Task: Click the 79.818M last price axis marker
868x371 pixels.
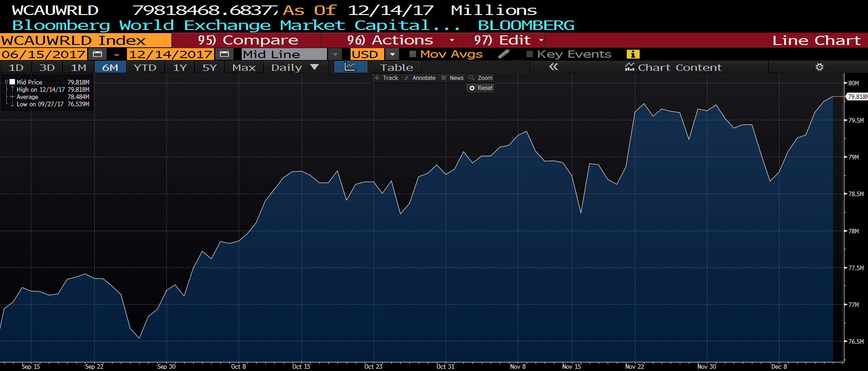Action: (x=857, y=97)
